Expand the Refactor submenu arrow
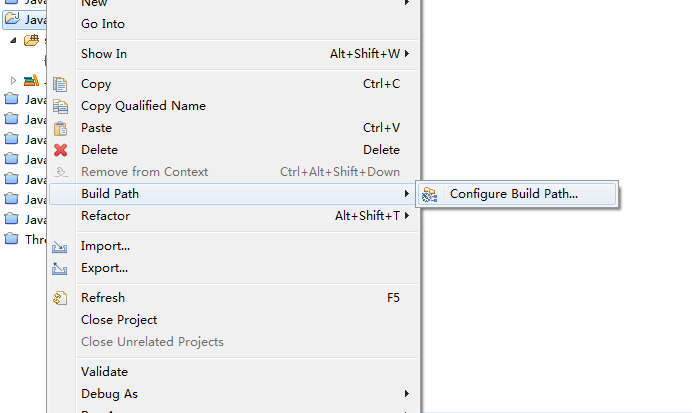 pos(407,215)
